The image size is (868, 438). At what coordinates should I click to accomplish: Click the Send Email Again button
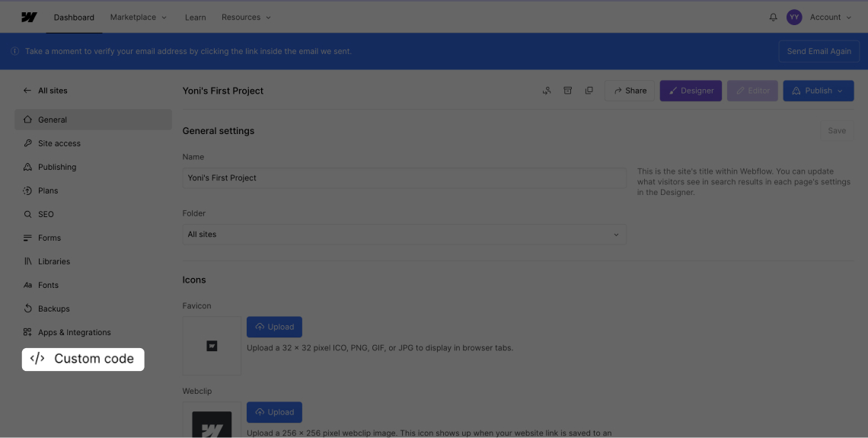[819, 51]
